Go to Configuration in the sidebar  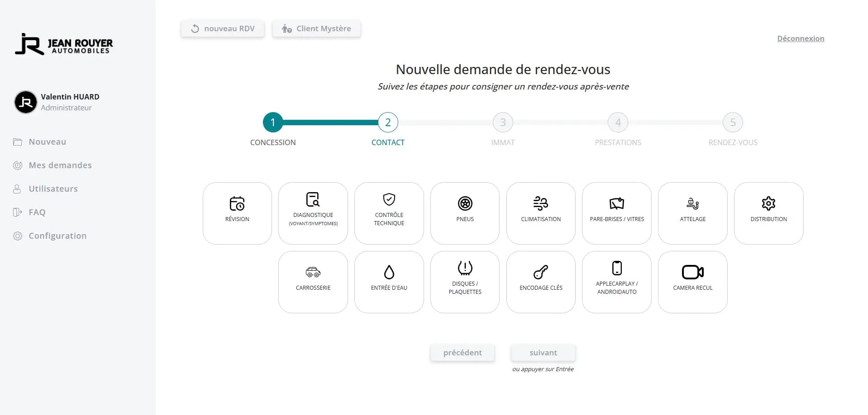pos(57,236)
